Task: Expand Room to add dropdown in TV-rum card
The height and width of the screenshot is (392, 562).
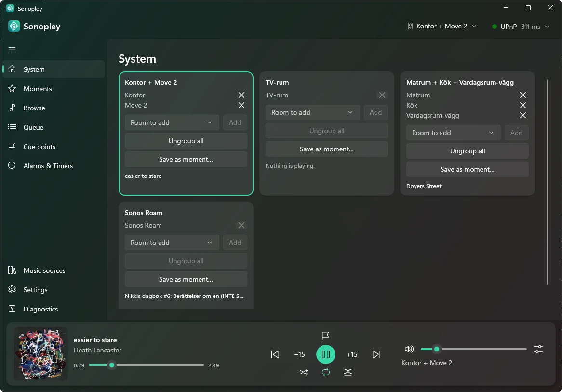Action: point(312,113)
